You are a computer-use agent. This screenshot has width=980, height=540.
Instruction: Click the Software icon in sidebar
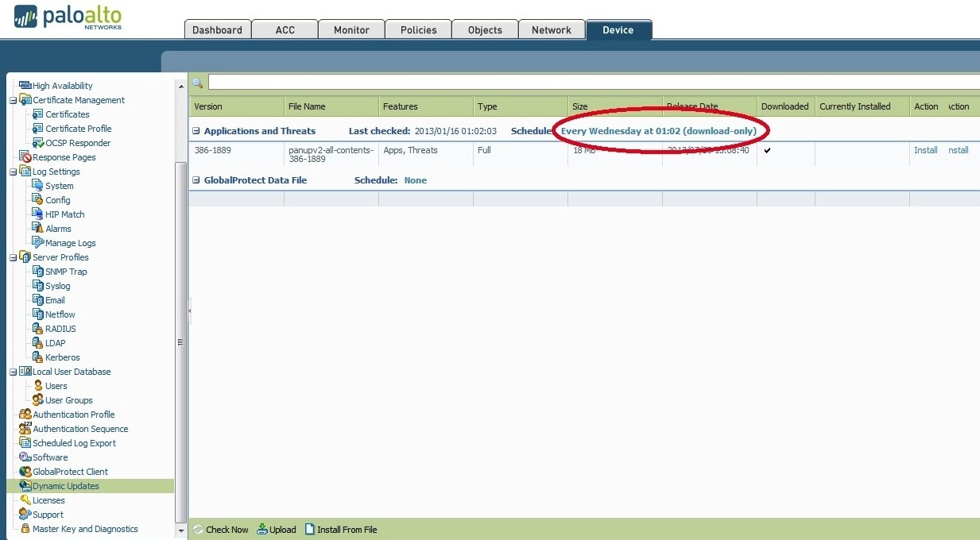coord(25,457)
